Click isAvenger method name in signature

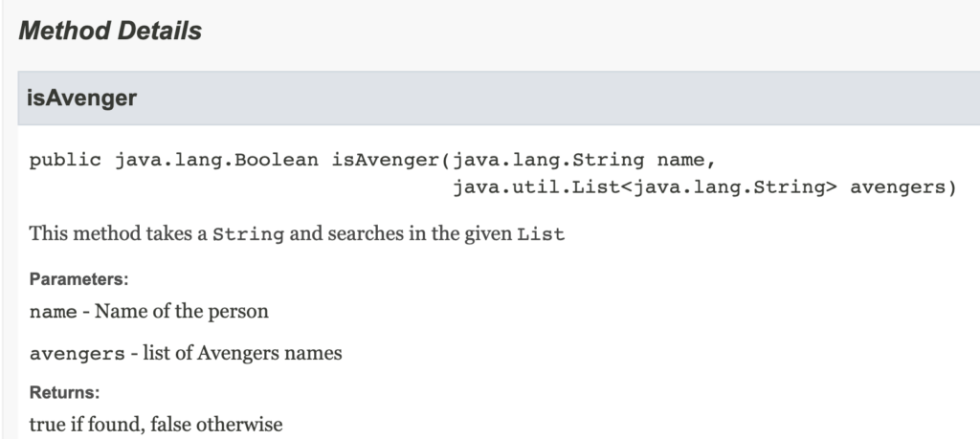387,161
